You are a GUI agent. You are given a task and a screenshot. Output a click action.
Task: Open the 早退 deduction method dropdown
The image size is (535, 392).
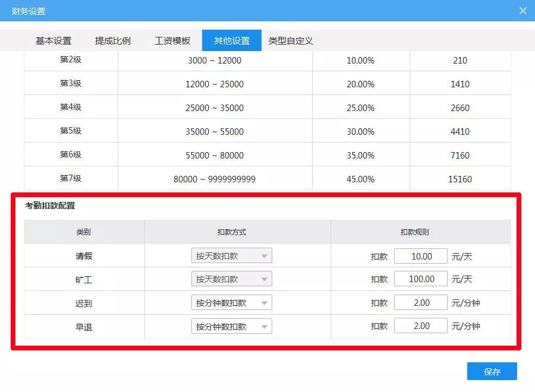(x=231, y=325)
